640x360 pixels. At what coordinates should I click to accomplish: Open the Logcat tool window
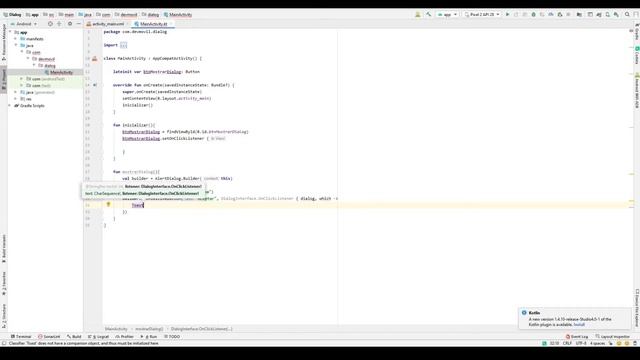[98, 337]
